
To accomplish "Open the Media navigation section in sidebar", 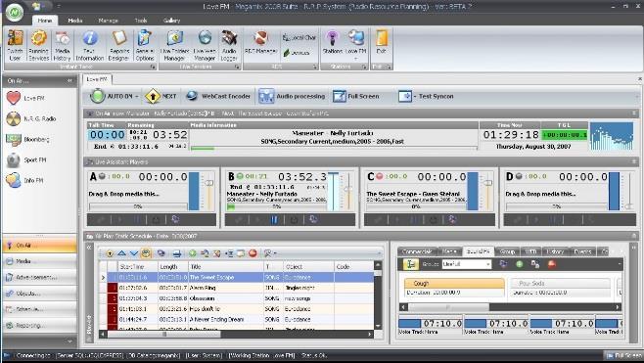I will tap(40, 261).
